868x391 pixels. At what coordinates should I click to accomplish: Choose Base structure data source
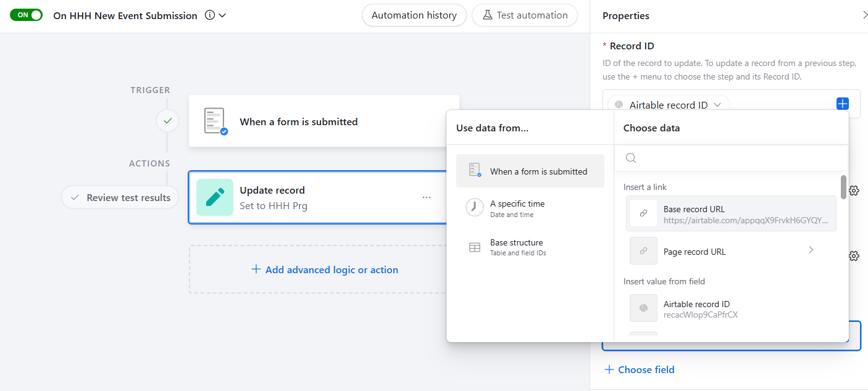tap(530, 247)
